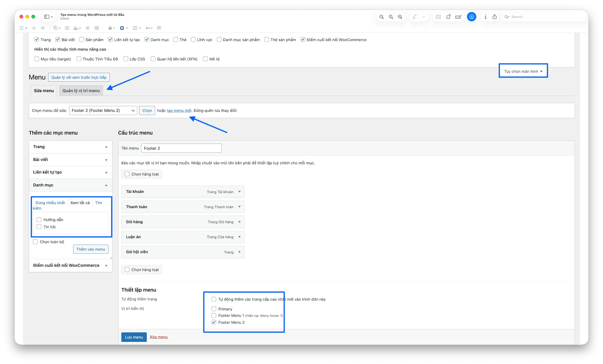Viewport: 603px width, 364px height.
Task: Open the Share menu icon
Action: [x=495, y=17]
